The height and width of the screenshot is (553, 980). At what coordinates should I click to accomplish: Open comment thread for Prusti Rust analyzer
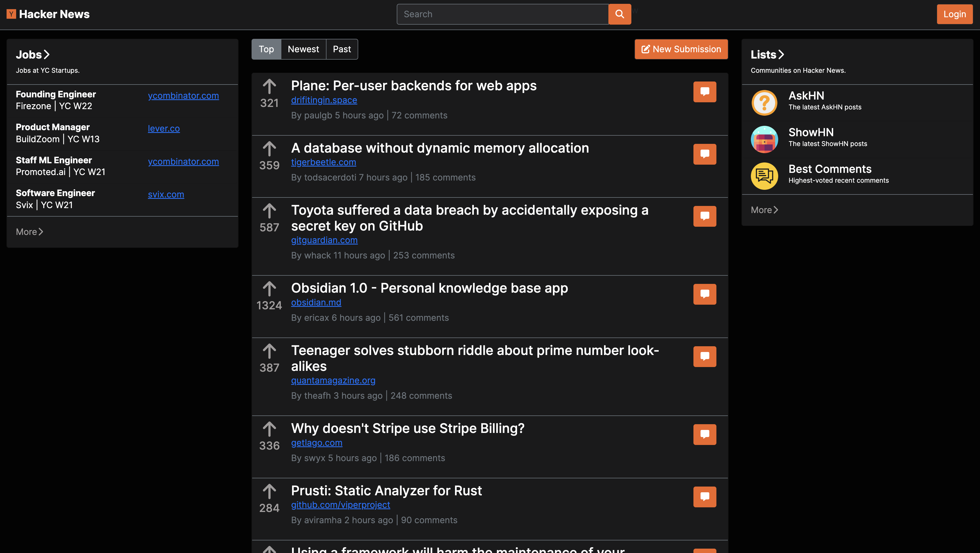705,496
